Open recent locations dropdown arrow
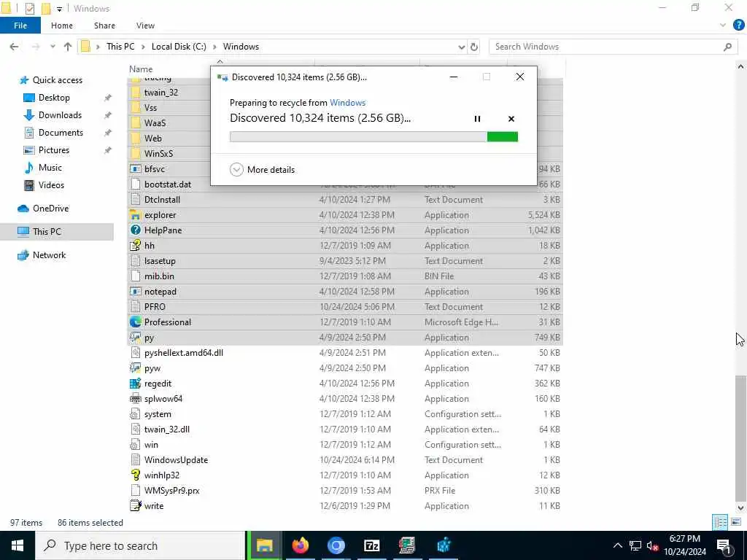This screenshot has width=747, height=560. point(53,47)
